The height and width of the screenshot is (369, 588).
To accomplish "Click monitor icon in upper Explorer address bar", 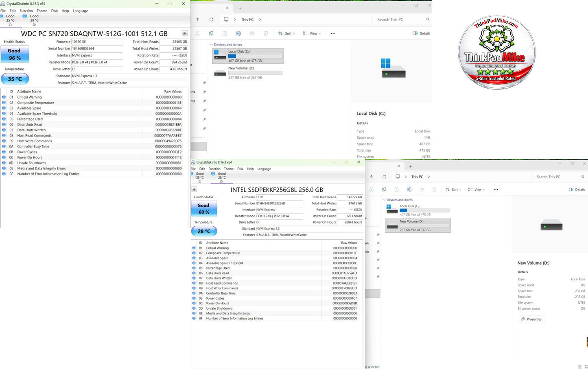I will click(x=226, y=20).
